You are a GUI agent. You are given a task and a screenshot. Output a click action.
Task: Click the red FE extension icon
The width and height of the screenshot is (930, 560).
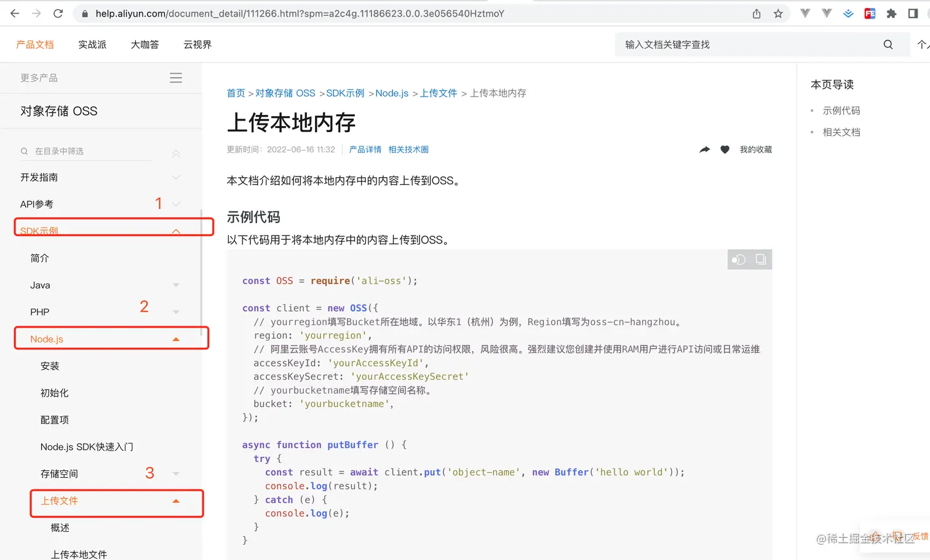pos(870,14)
